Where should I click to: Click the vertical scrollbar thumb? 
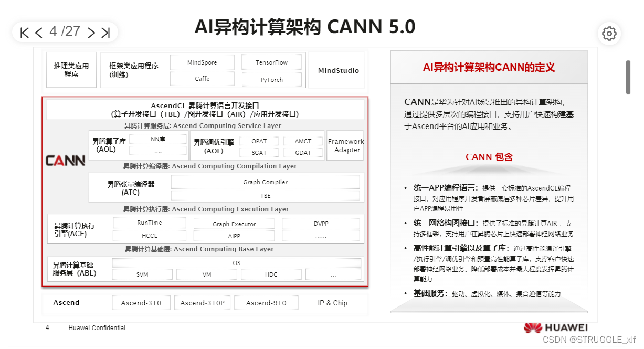tap(628, 77)
